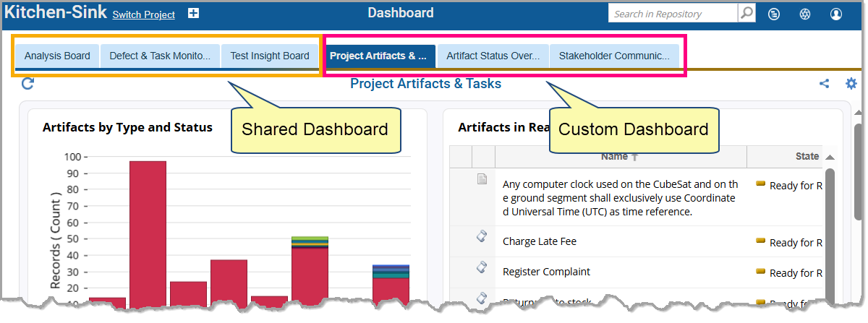Click the State column header
The height and width of the screenshot is (323, 868).
[807, 156]
